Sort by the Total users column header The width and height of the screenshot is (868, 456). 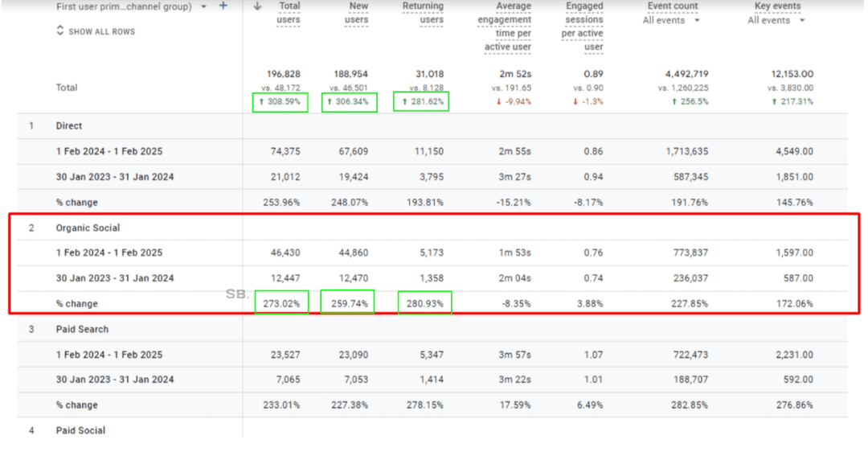point(289,12)
